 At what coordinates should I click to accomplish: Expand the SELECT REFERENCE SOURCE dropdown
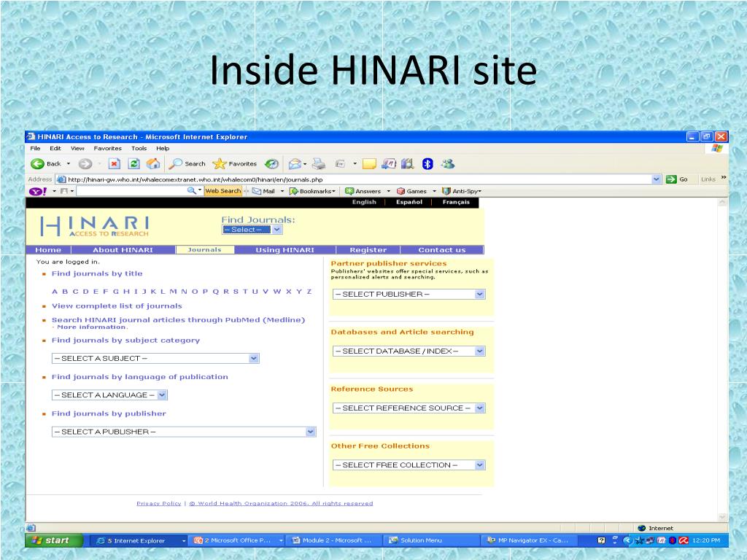click(409, 408)
